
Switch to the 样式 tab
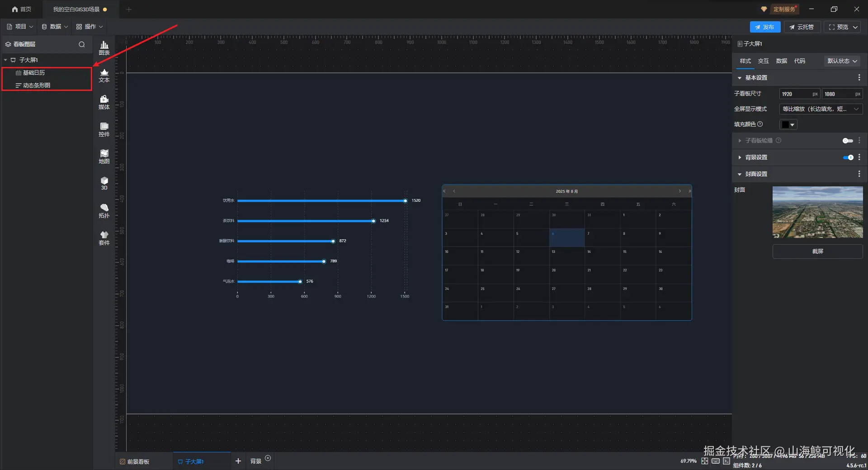(x=745, y=61)
